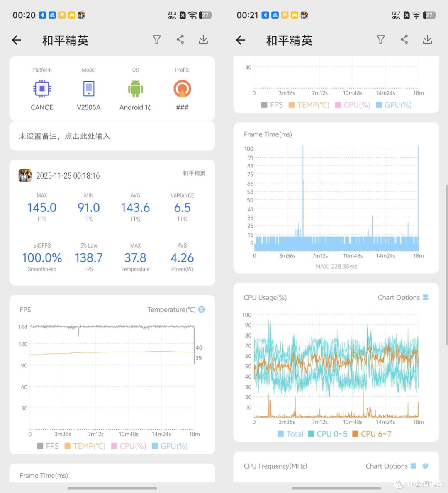The image size is (448, 493).
Task: Tap Bluetooth status icon on left status bar
Action: (42, 15)
